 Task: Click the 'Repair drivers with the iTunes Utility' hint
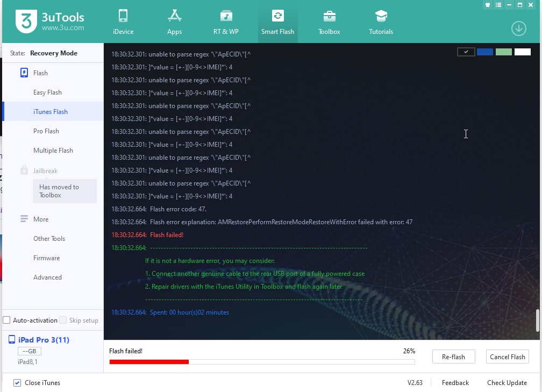(244, 287)
